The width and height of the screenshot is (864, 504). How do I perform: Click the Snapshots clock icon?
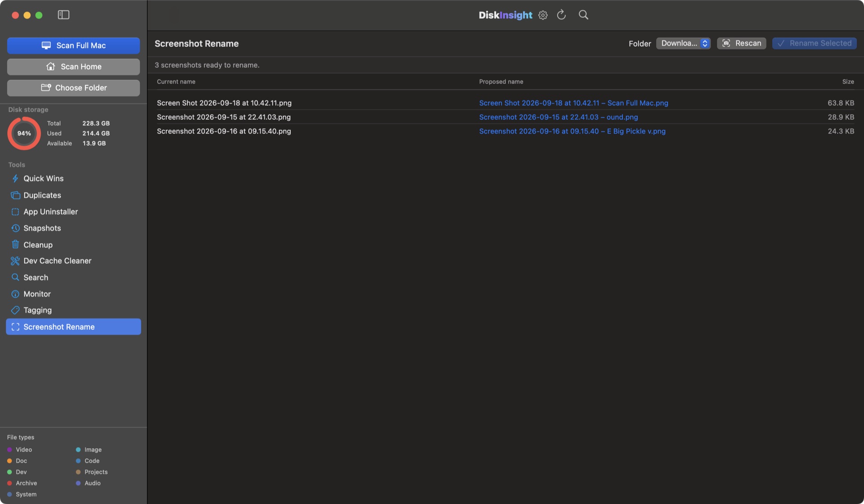coord(15,228)
